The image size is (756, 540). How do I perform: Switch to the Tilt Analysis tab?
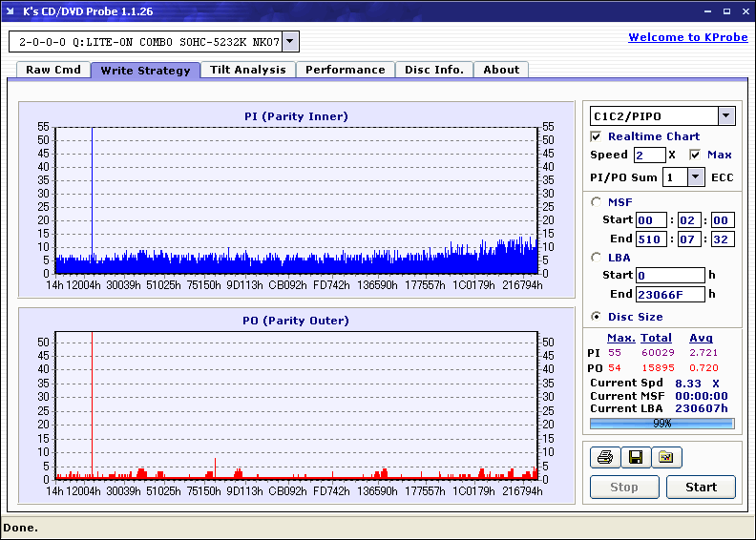click(247, 70)
